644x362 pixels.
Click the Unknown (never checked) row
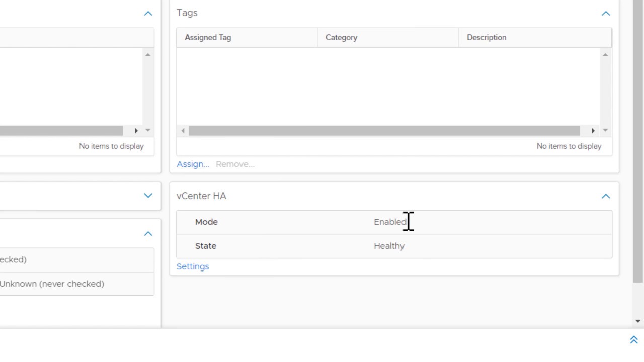pyautogui.click(x=77, y=284)
